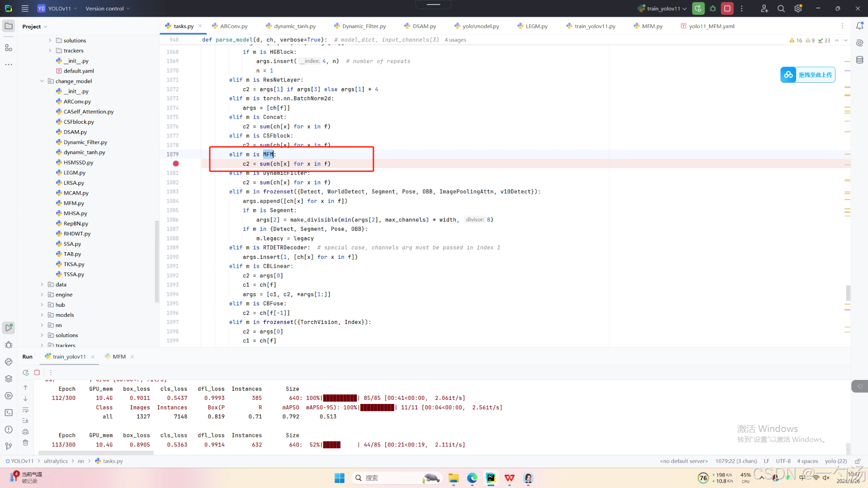The height and width of the screenshot is (488, 868).
Task: Click the Run console horizontal scrollbar
Action: pos(96,452)
